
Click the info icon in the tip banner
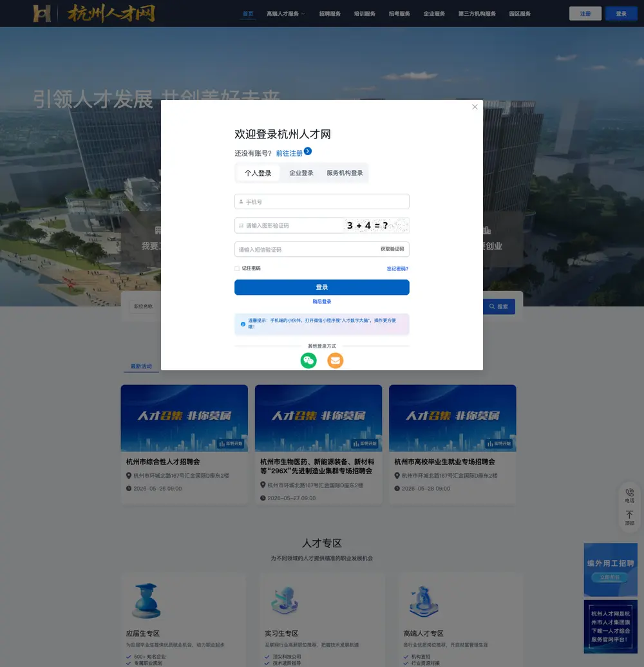(243, 324)
